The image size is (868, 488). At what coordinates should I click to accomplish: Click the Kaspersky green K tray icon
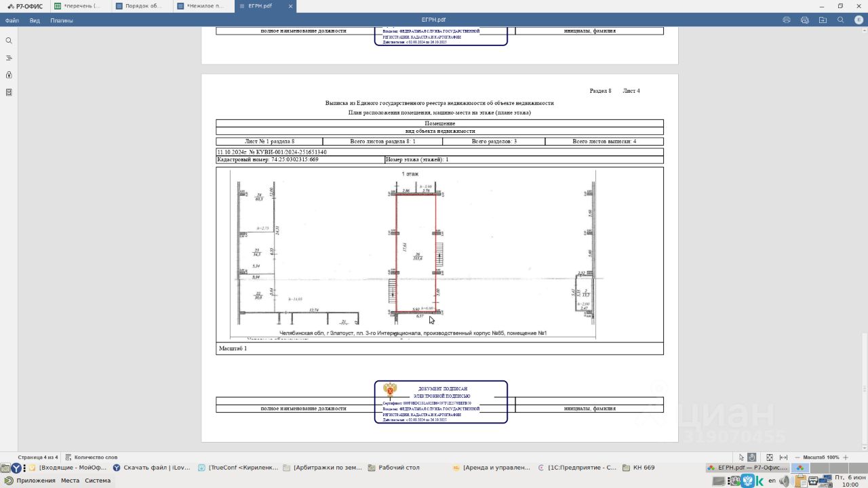click(x=760, y=481)
